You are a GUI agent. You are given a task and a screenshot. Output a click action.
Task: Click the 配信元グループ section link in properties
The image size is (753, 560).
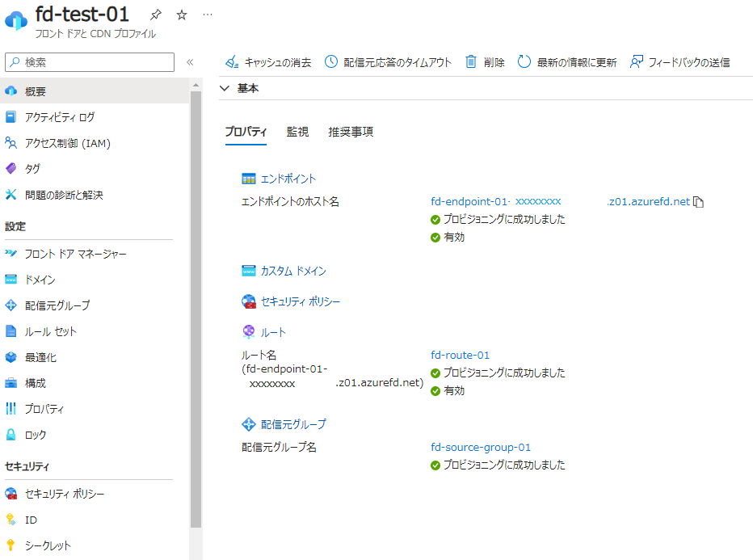point(293,424)
